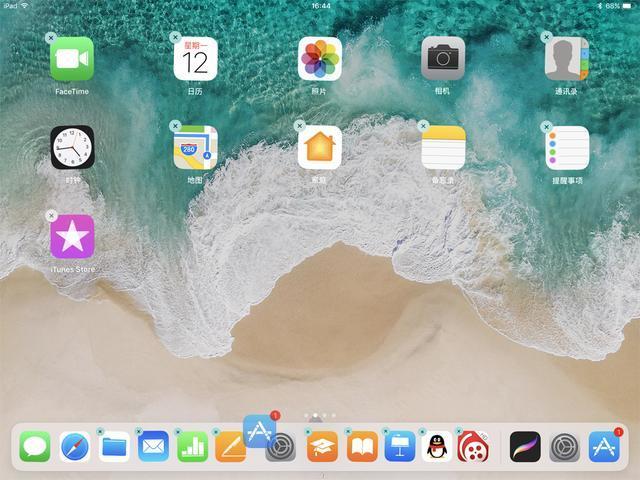The width and height of the screenshot is (640, 480).
Task: Open the Calendar app showing 12
Action: click(x=196, y=59)
